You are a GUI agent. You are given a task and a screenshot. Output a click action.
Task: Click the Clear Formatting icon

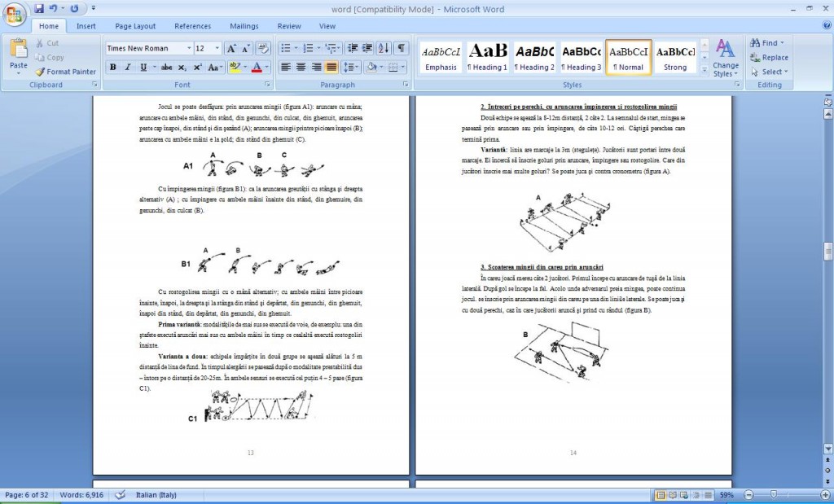click(263, 48)
